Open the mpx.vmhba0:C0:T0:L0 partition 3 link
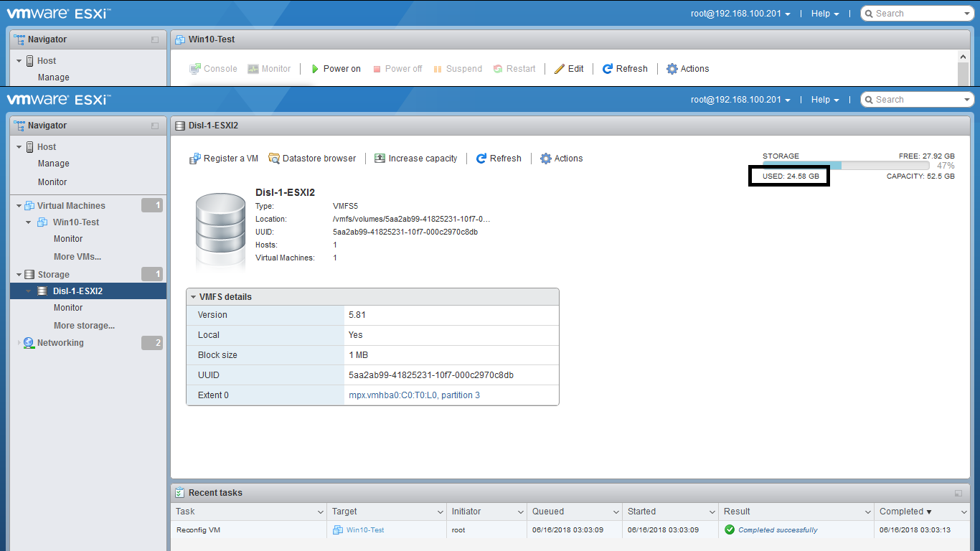 coord(414,395)
